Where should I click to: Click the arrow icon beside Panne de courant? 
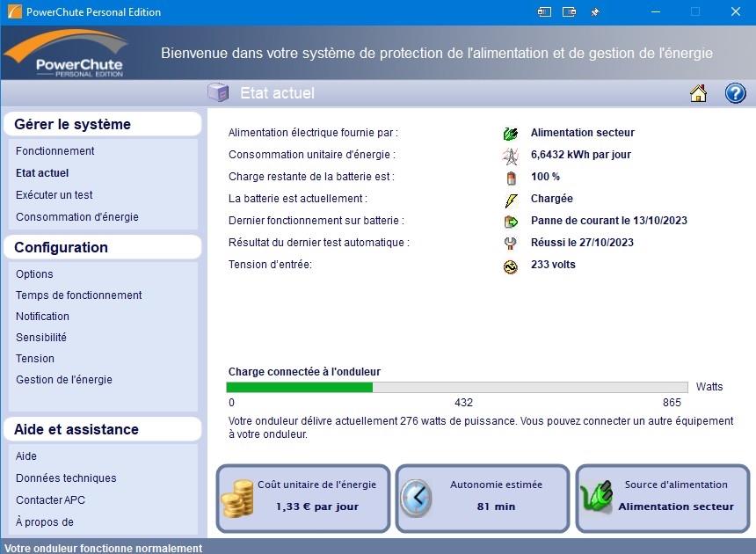coord(511,222)
